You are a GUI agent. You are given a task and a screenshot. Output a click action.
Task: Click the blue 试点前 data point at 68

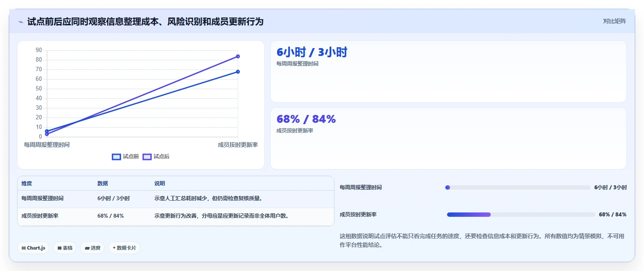[x=238, y=72]
